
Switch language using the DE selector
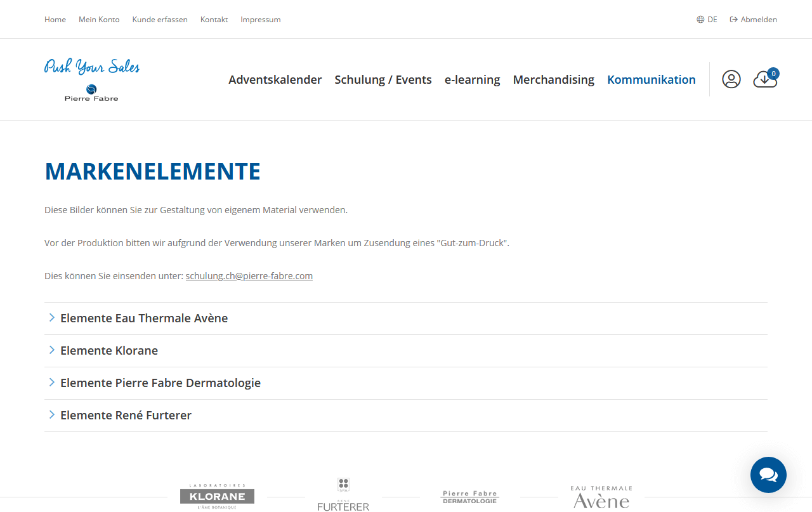click(707, 20)
